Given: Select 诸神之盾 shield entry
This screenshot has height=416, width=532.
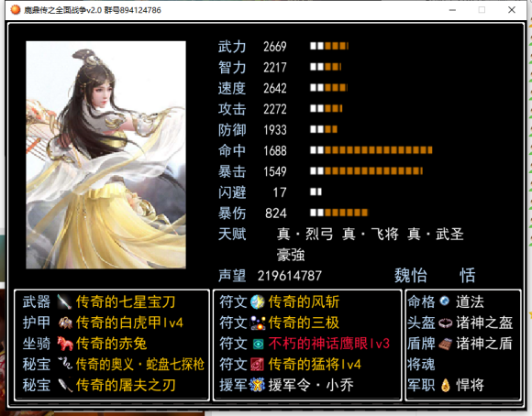Looking at the screenshot, I should [484, 344].
